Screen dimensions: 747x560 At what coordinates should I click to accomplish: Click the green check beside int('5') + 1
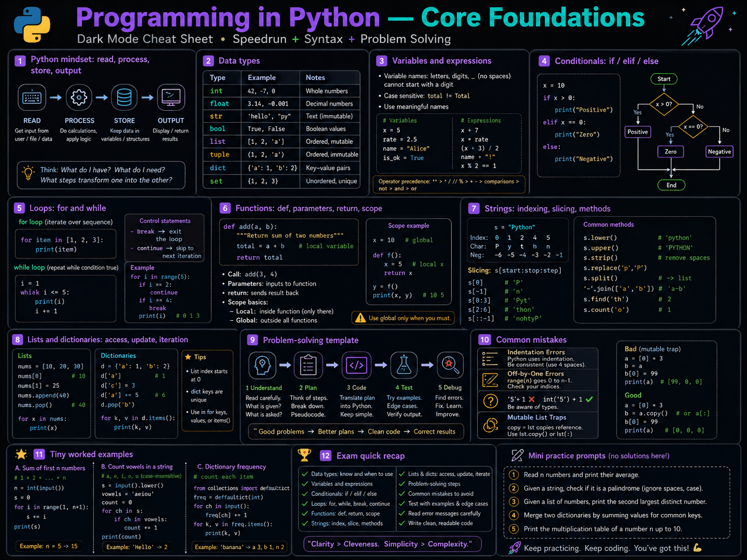(x=589, y=399)
